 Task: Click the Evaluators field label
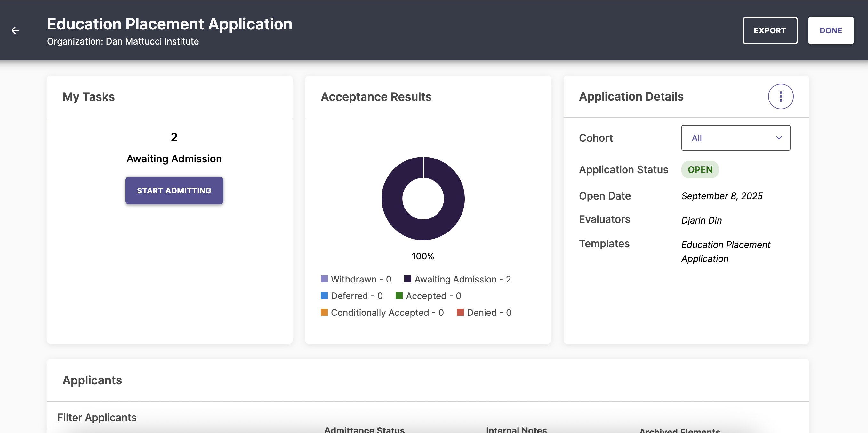click(604, 219)
